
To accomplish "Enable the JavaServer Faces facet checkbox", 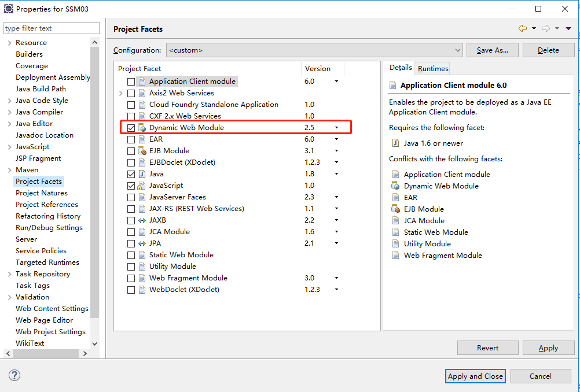I will (131, 197).
